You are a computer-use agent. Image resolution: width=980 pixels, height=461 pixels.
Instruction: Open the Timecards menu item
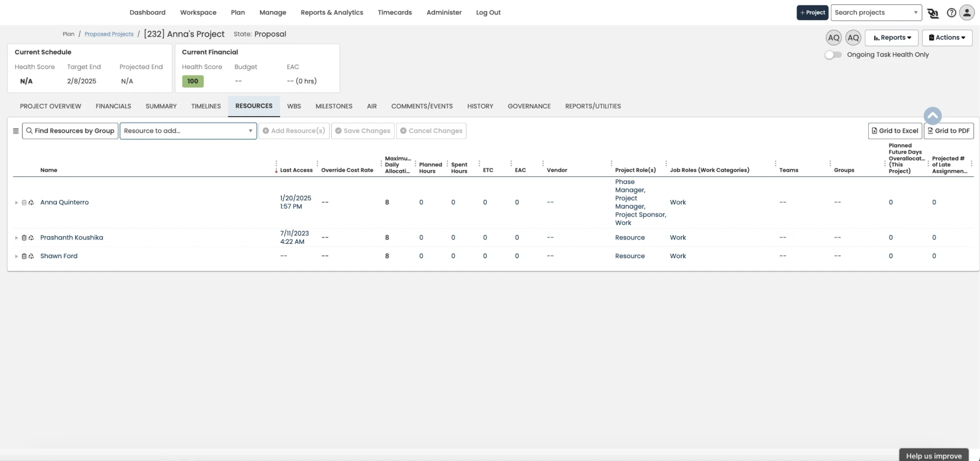394,13
